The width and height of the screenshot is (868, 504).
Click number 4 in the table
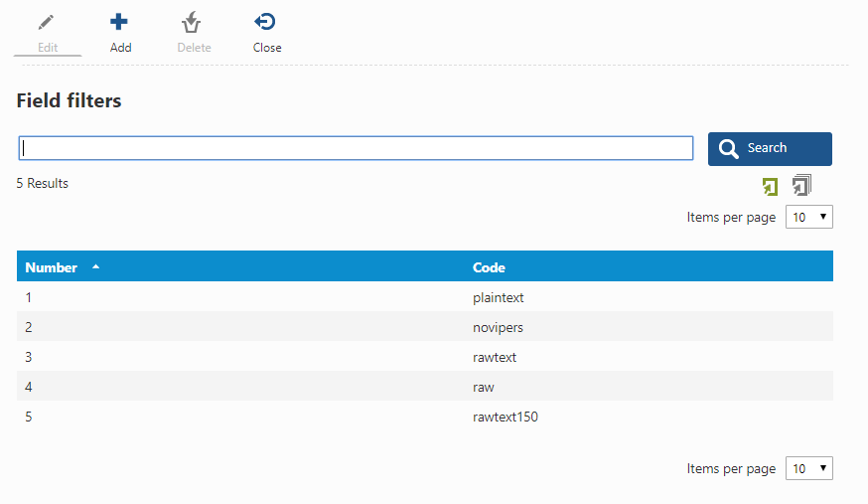coord(28,387)
